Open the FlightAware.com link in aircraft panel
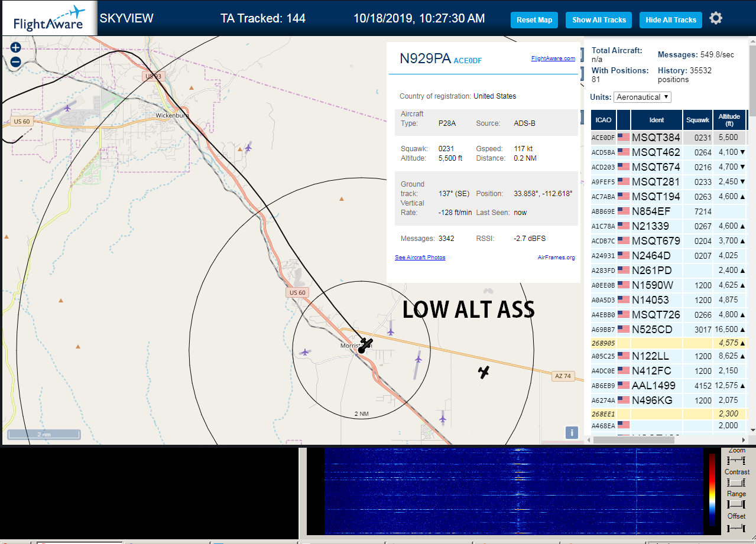 [x=553, y=58]
